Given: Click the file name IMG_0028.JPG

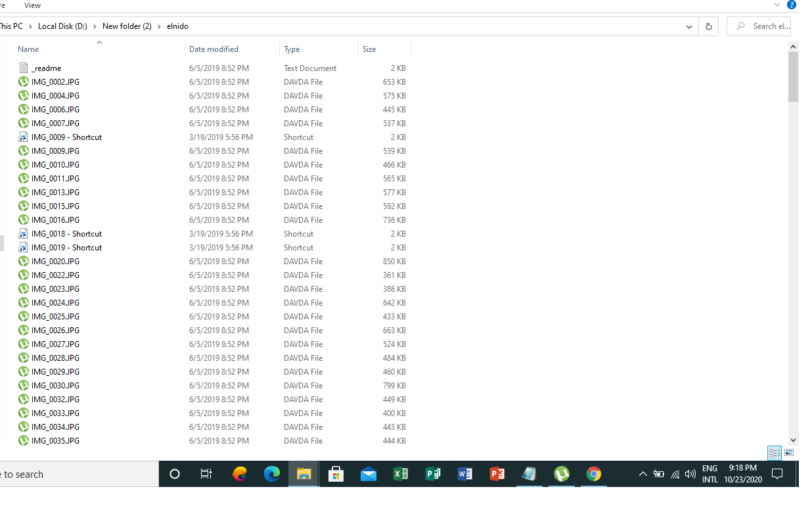Looking at the screenshot, I should coord(55,358).
